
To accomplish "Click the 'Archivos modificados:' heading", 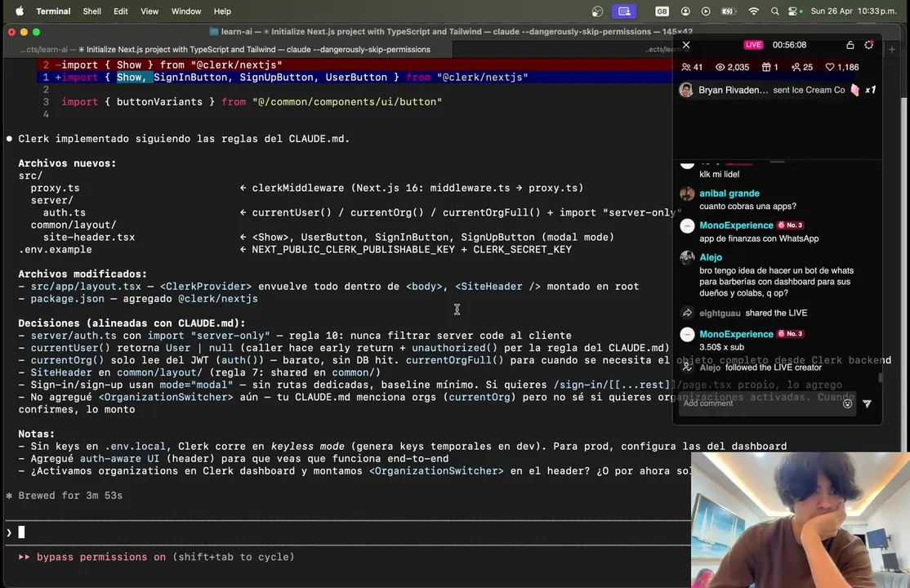I will 83,274.
